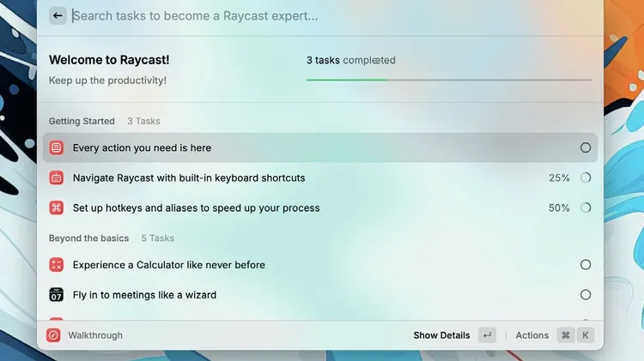This screenshot has width=644, height=361.
Task: Click the Calculator icon in Beyond the basics
Action: click(x=57, y=265)
